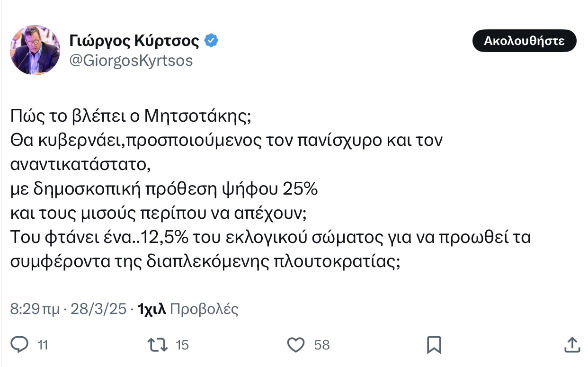This screenshot has height=367, width=588.
Task: Click the line with 25% poll figure
Action: coord(164,189)
